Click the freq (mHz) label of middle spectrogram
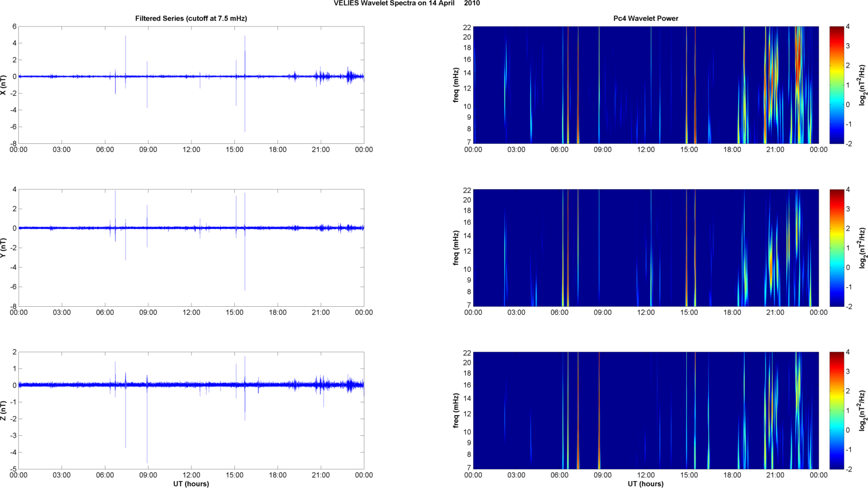This screenshot has height=488, width=868. pyautogui.click(x=456, y=248)
